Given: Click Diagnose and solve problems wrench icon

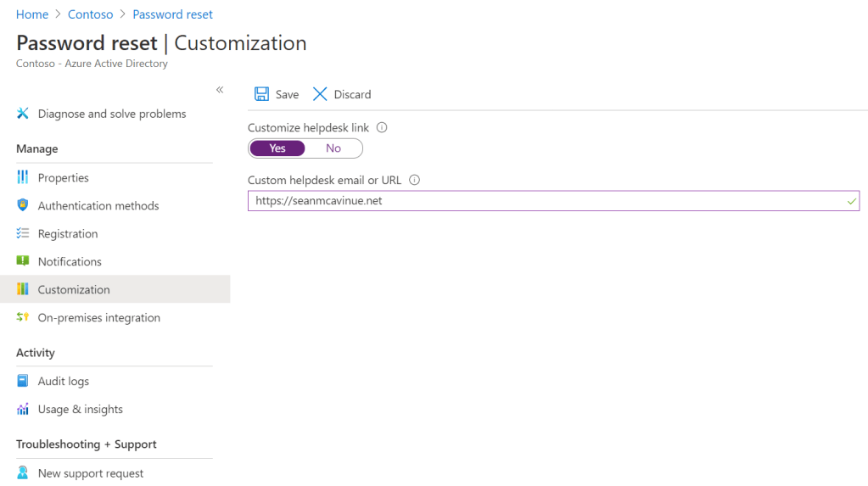Looking at the screenshot, I should coord(23,114).
